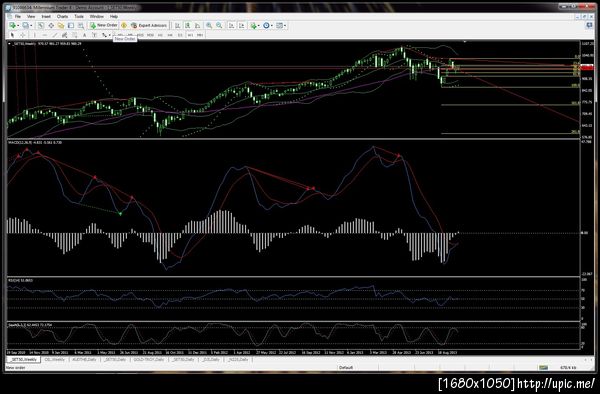Open the Indicators list icon
600x394 pixels.
[x=253, y=25]
